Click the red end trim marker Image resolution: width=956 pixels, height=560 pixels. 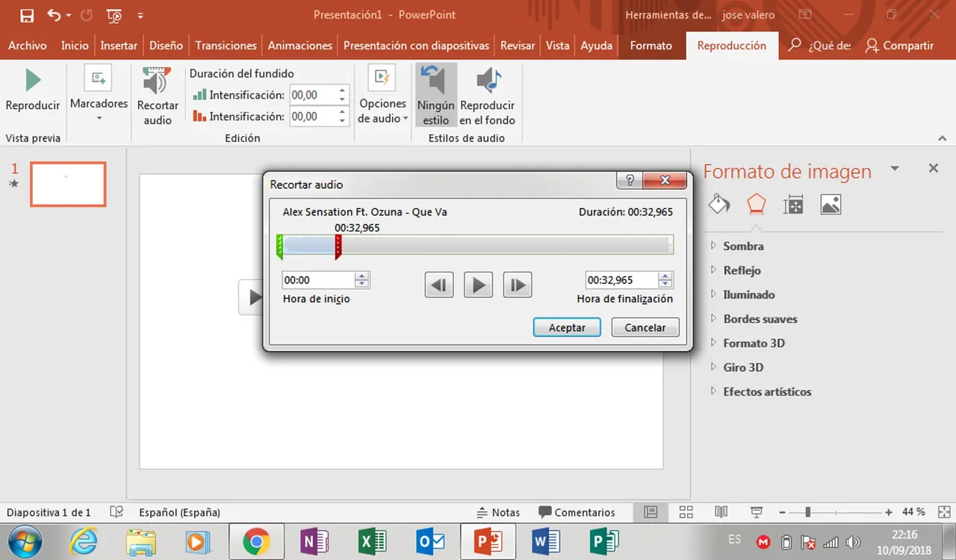(338, 247)
